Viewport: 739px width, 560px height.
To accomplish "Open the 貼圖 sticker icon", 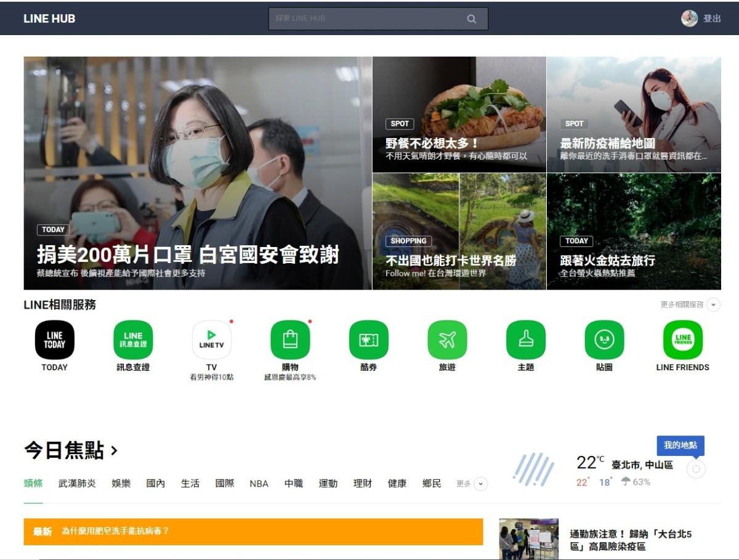I will click(x=604, y=340).
